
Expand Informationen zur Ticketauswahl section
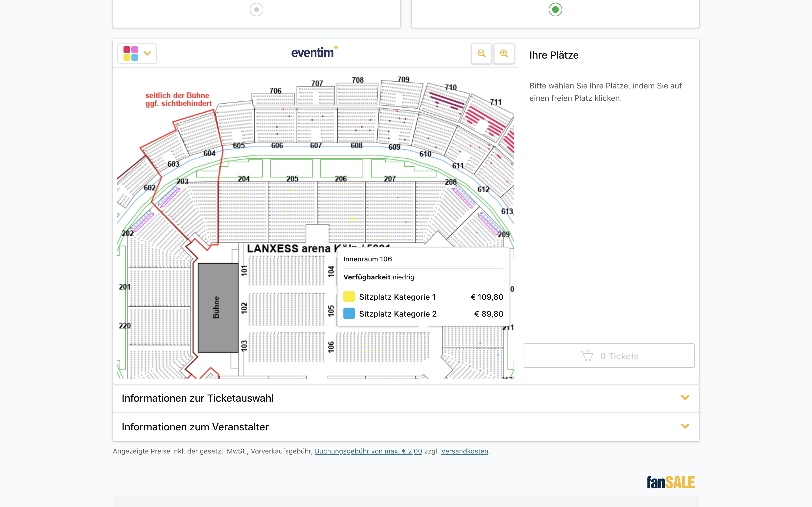(406, 398)
